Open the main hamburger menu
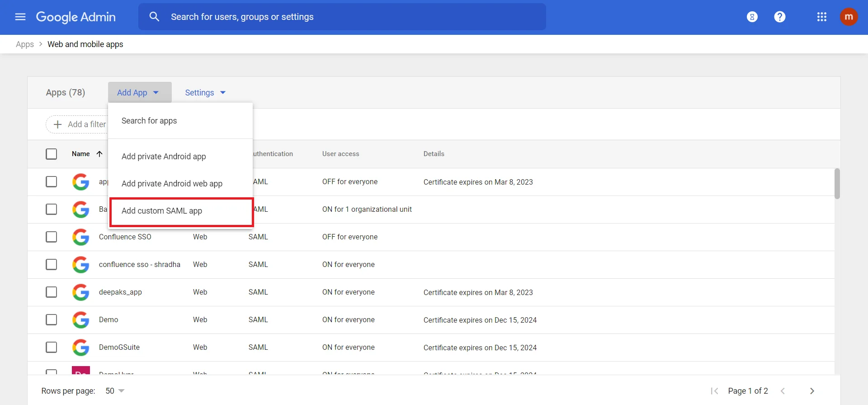 20,17
